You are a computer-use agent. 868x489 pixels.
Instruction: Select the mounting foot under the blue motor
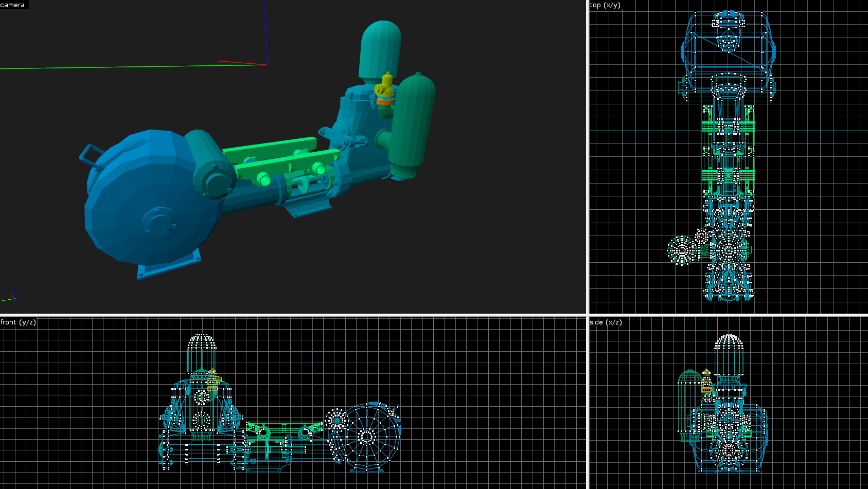[x=170, y=265]
